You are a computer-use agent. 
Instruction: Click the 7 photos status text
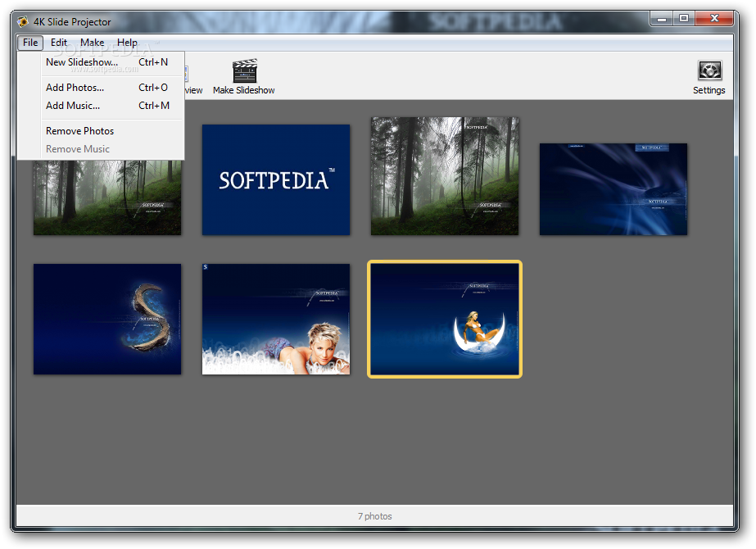coord(374,516)
